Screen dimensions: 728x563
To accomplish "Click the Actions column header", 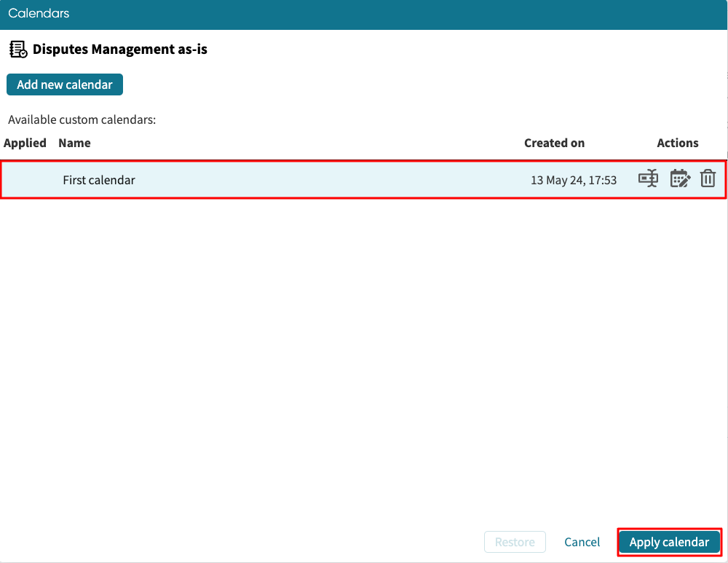I will click(x=677, y=143).
